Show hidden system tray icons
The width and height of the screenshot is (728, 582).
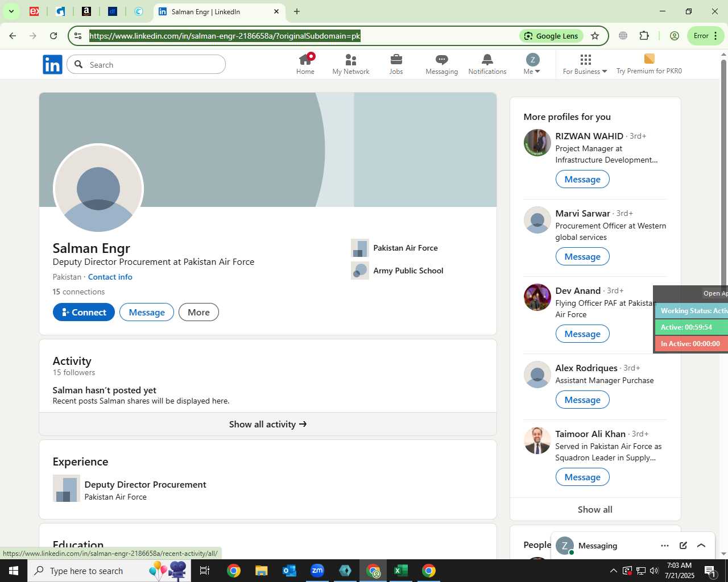[x=613, y=571]
